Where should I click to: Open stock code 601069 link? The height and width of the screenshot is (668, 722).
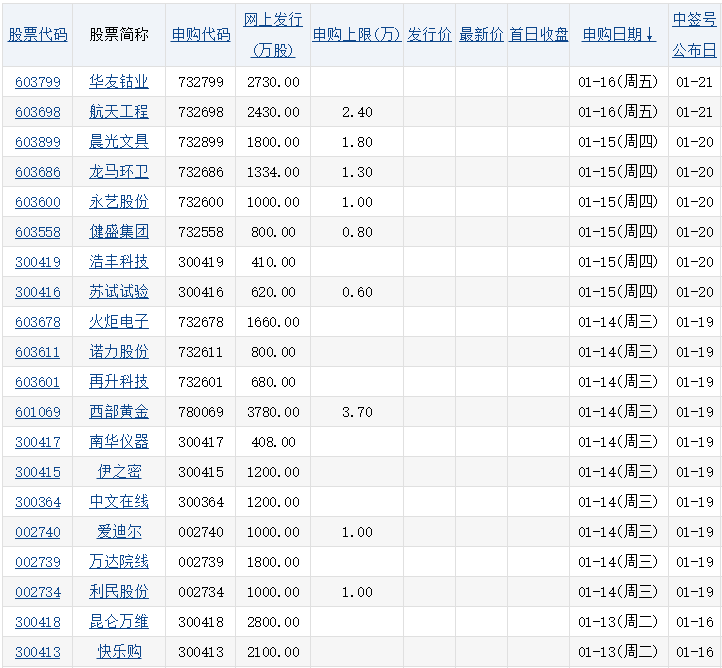point(38,412)
